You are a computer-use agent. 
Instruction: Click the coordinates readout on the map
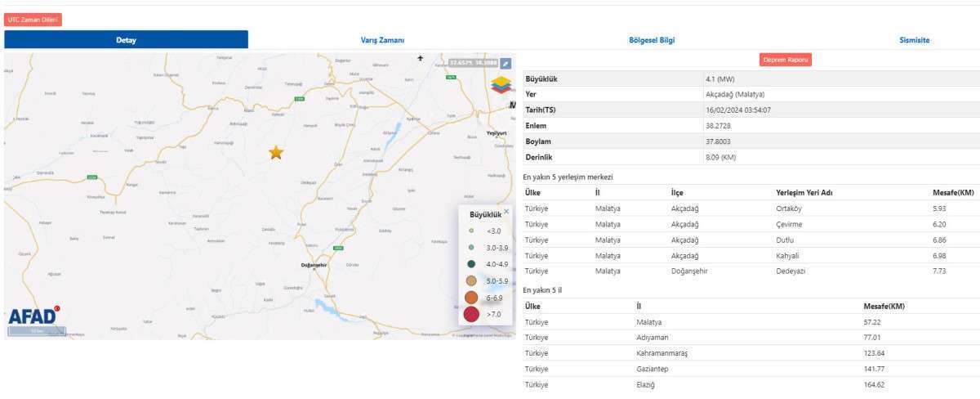tap(473, 63)
